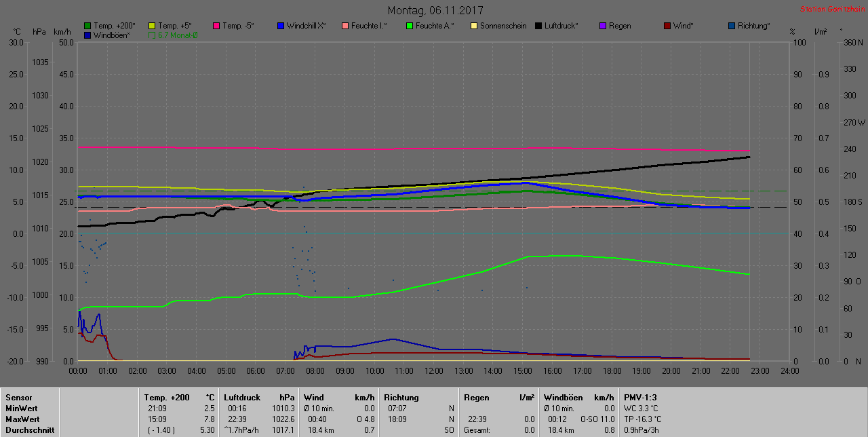
Task: Click the 360 N direction axis label
Action: tap(852, 42)
